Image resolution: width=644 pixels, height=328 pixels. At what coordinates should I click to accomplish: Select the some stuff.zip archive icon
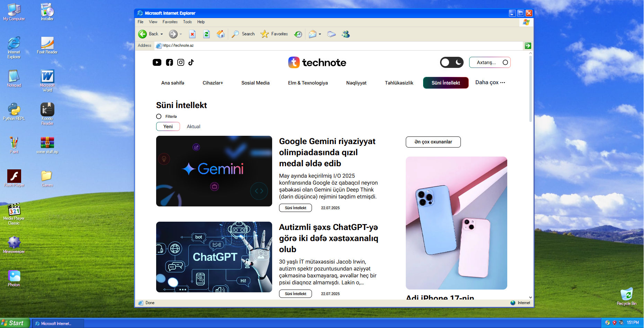pyautogui.click(x=47, y=145)
